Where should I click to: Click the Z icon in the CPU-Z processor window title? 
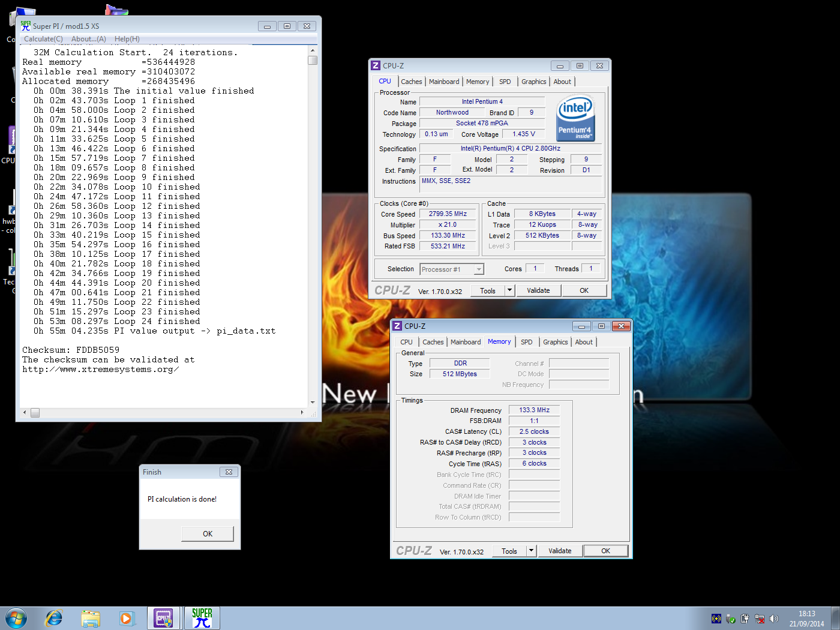[376, 65]
